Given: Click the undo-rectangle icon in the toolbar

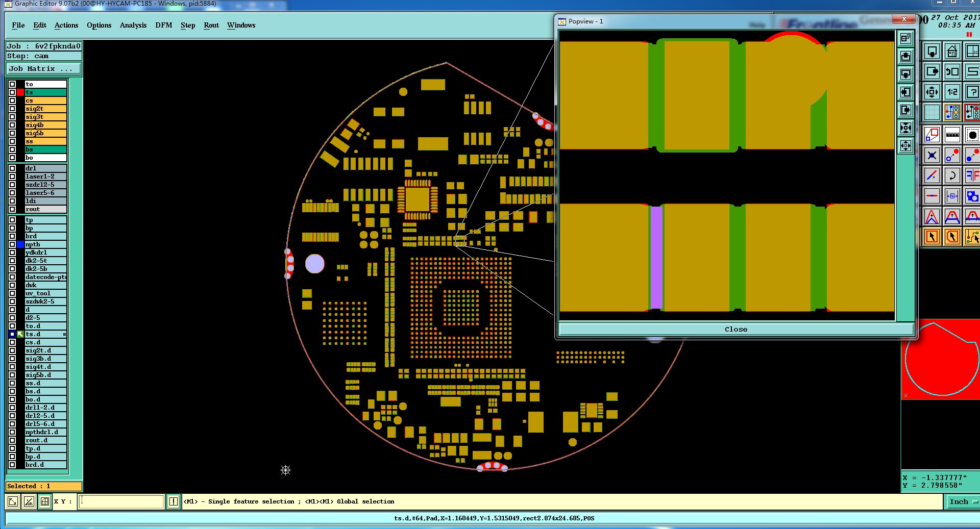Looking at the screenshot, I should click(x=952, y=72).
